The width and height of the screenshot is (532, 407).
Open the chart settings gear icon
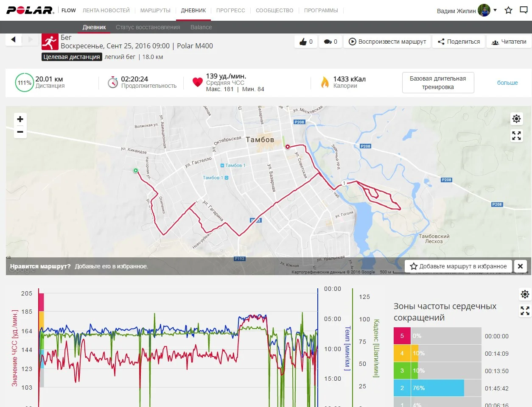(525, 294)
